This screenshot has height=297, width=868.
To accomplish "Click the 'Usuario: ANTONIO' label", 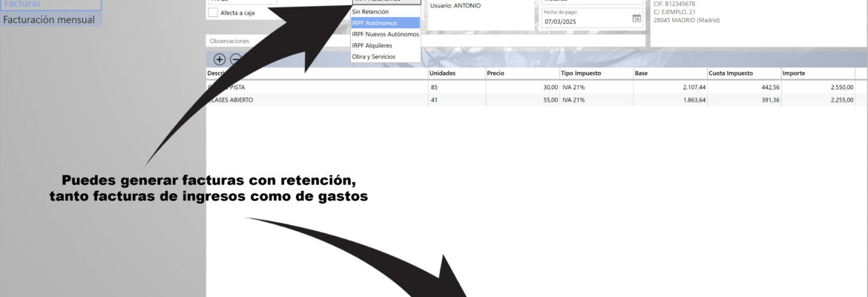I will tap(456, 5).
